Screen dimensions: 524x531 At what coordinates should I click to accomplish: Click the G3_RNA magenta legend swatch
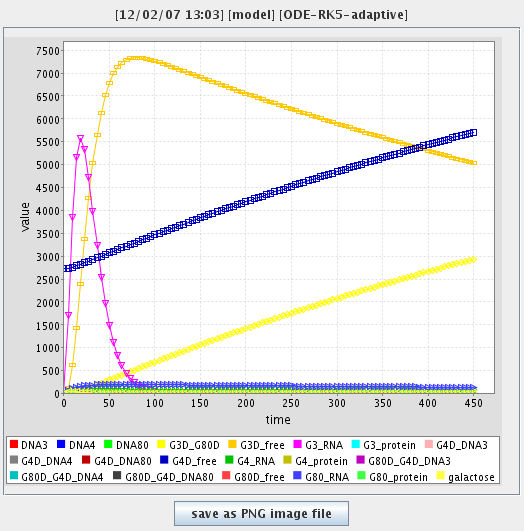[297, 444]
